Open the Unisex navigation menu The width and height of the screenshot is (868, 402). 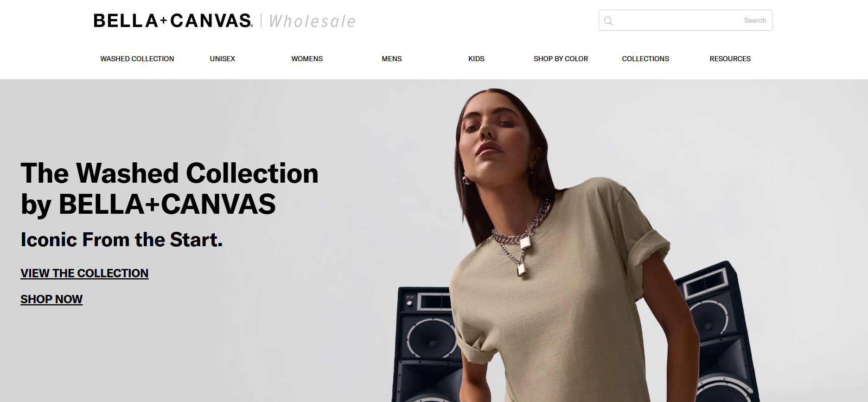(223, 59)
